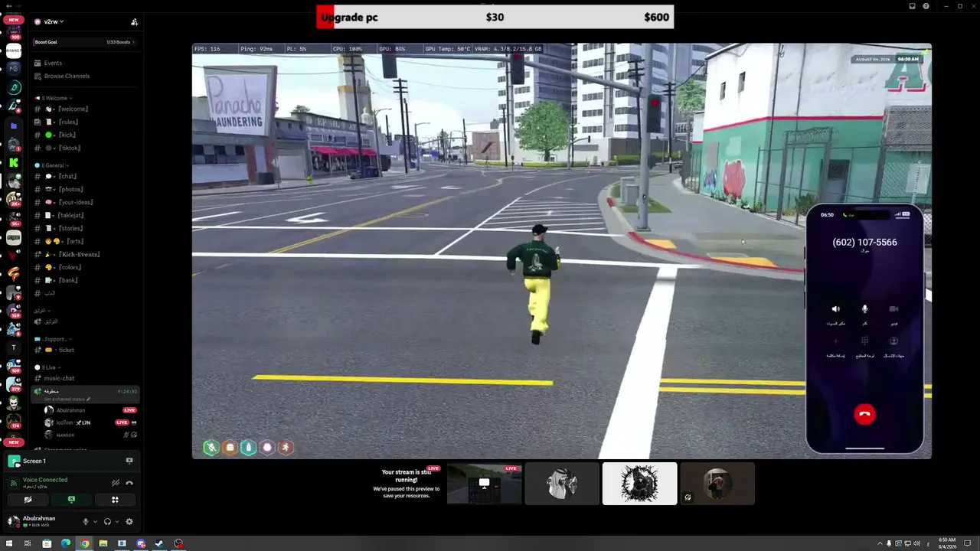Open Microsoft Edge from taskbar
The image size is (980, 551).
pyautogui.click(x=66, y=544)
